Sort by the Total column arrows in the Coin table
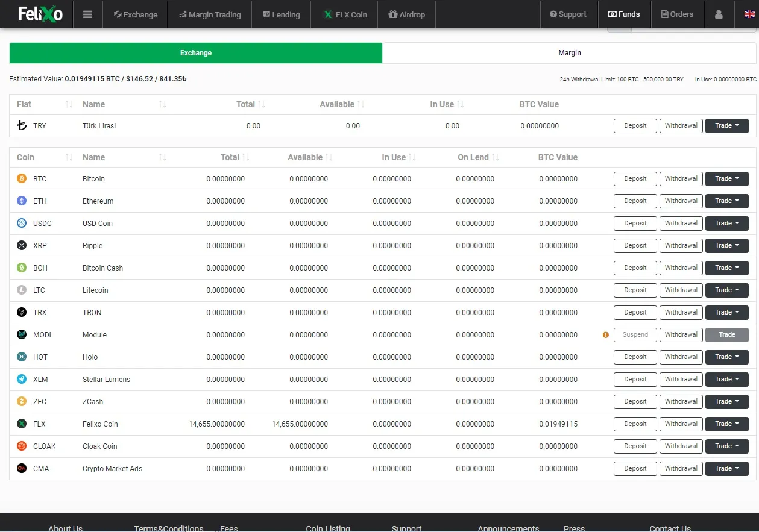The height and width of the screenshot is (532, 759). (x=245, y=157)
